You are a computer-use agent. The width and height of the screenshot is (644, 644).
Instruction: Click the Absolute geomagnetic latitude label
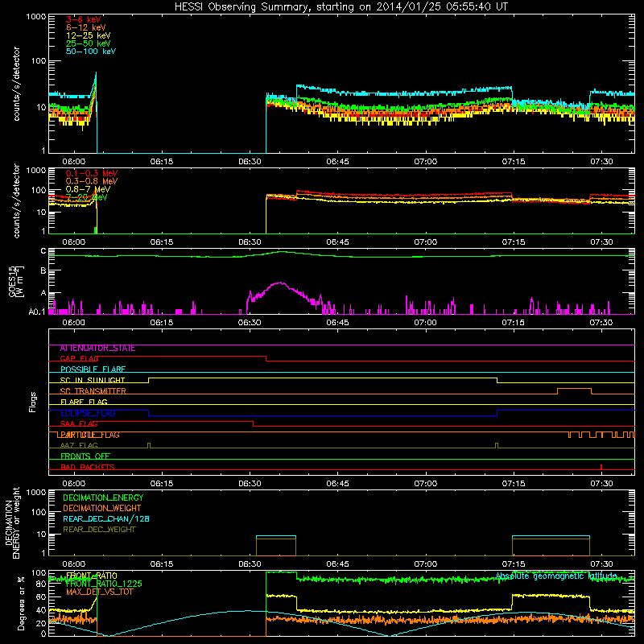[556, 576]
